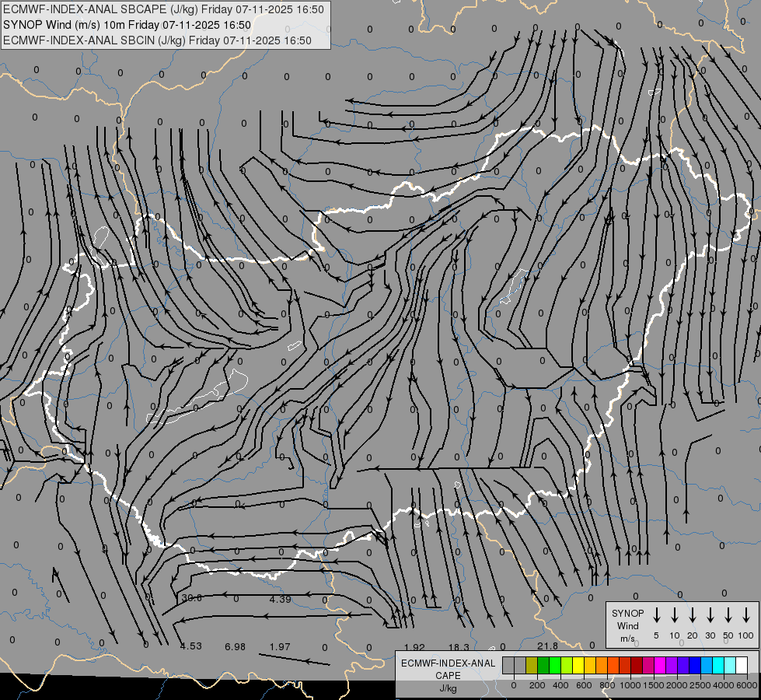Select the white 6000 J/kg color swatch

coord(742,665)
